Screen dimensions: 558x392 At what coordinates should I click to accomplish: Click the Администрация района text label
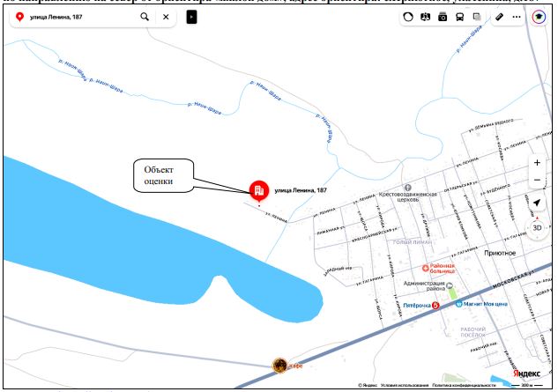point(424,285)
